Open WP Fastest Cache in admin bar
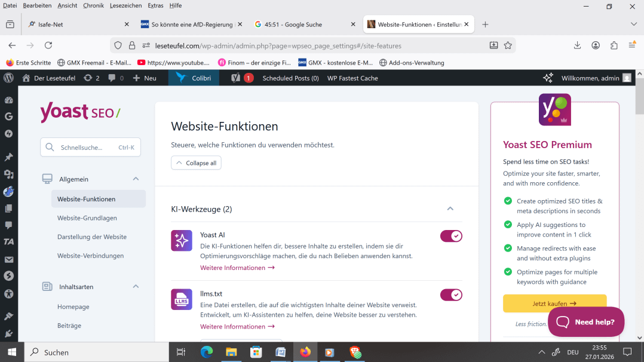The width and height of the screenshot is (644, 362). tap(352, 78)
